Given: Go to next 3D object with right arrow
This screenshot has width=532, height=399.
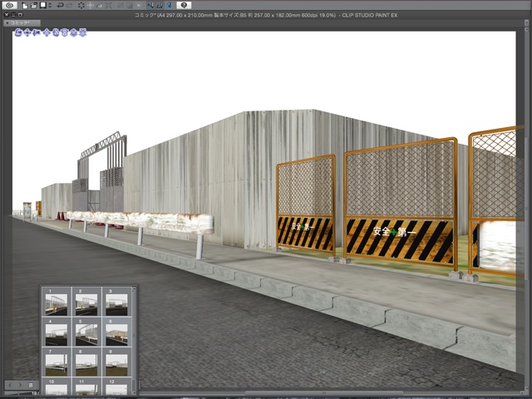Looking at the screenshot, I should (20, 385).
